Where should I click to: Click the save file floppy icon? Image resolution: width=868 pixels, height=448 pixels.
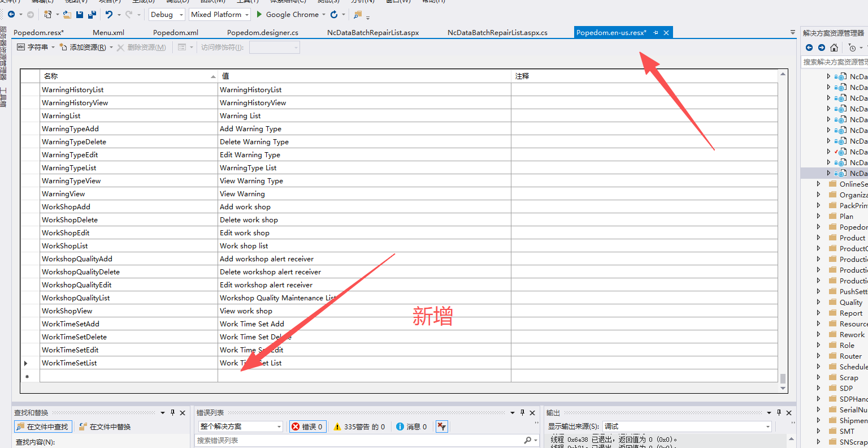[x=80, y=14]
